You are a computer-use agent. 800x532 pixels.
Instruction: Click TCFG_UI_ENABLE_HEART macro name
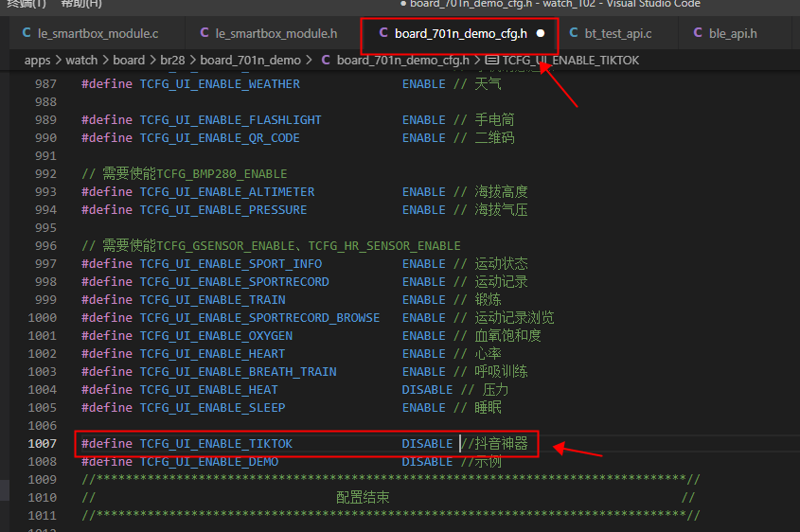(x=213, y=353)
